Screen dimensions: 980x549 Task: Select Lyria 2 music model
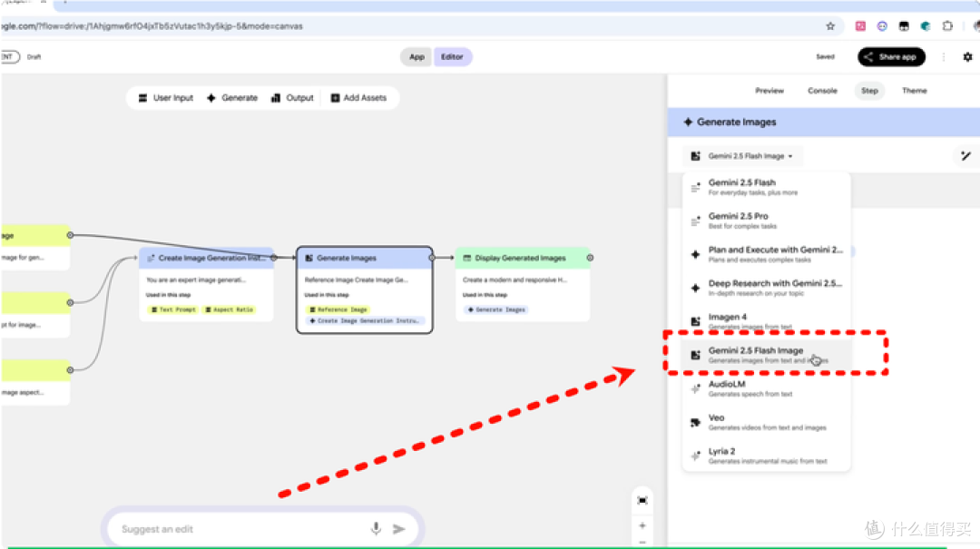point(766,456)
